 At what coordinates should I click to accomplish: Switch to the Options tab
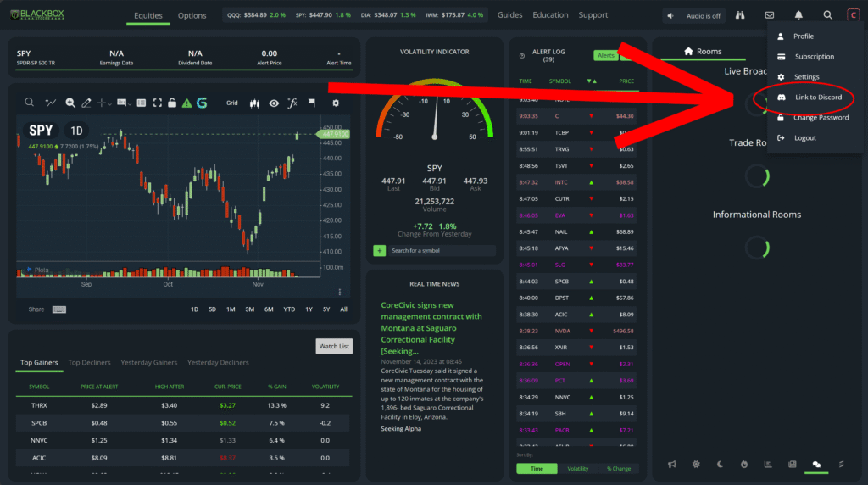192,15
